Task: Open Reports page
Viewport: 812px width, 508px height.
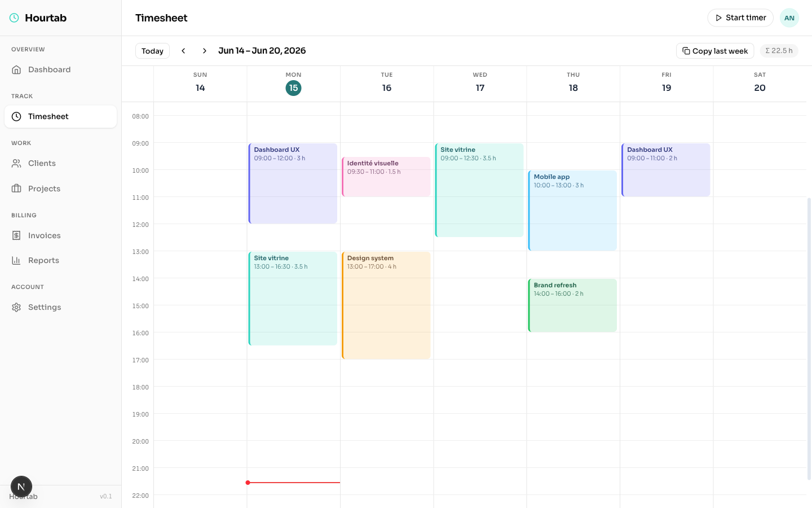Action: point(60,260)
